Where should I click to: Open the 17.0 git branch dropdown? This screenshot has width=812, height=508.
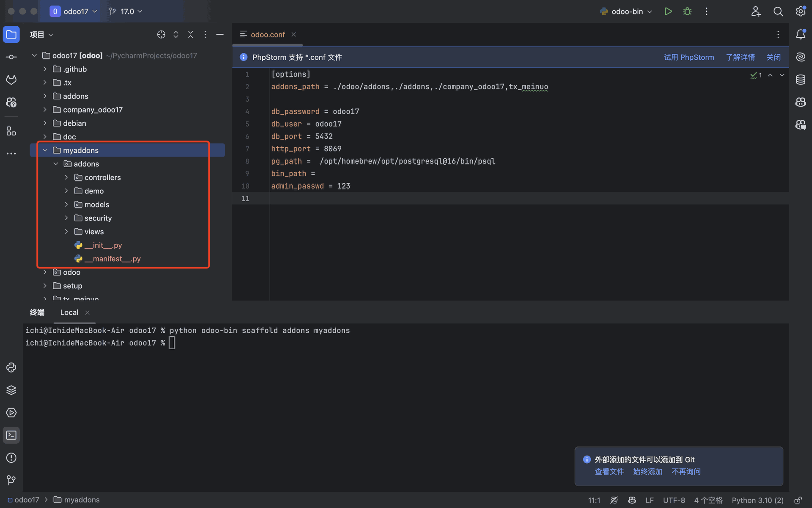pos(126,11)
